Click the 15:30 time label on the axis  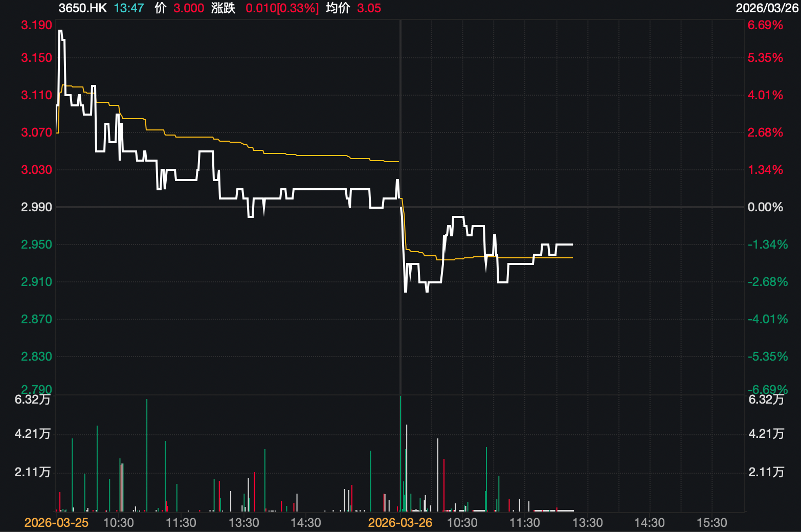click(712, 523)
